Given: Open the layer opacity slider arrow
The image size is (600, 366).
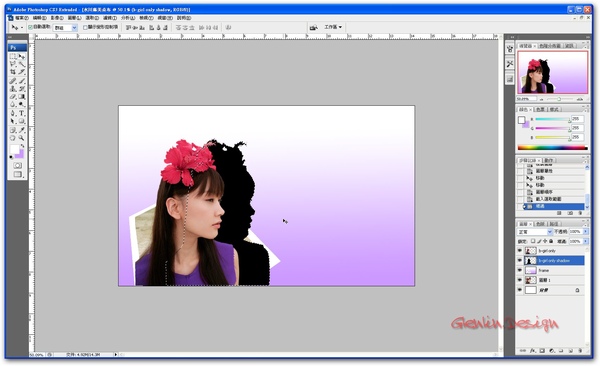Looking at the screenshot, I should pyautogui.click(x=586, y=232).
